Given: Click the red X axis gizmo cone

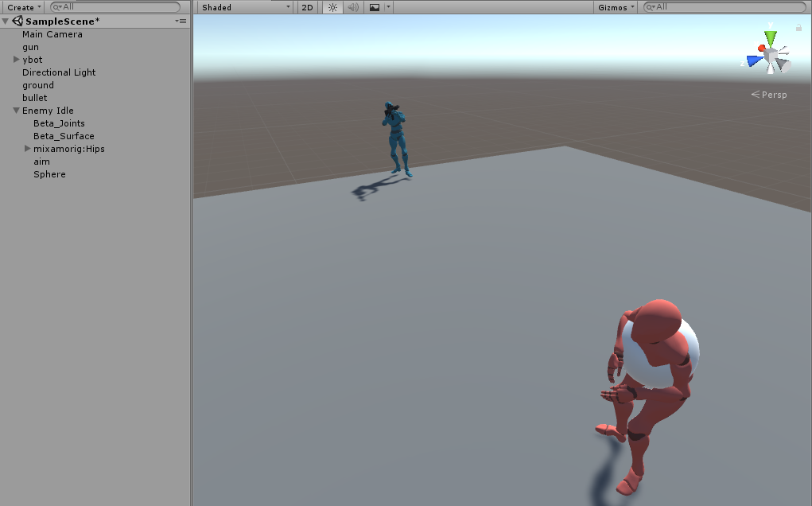Looking at the screenshot, I should [762, 49].
